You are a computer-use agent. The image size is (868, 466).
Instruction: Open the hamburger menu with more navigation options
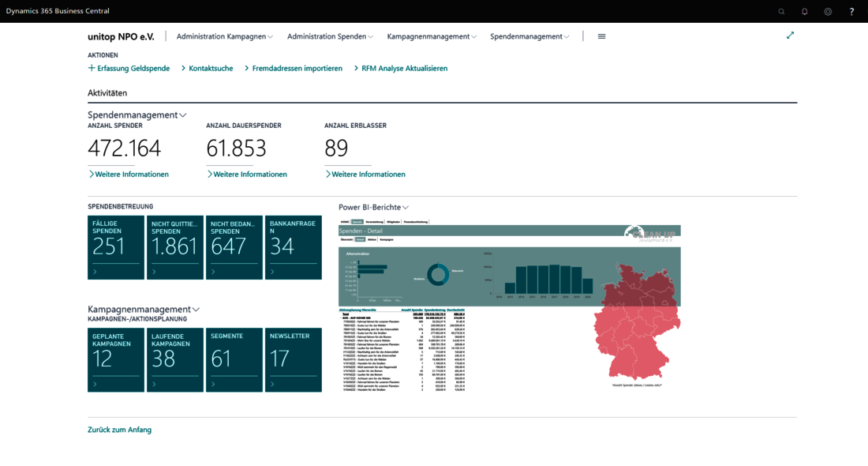pos(602,36)
